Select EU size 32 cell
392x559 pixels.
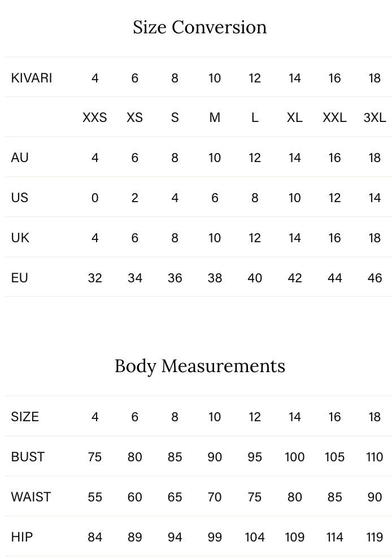tap(94, 278)
